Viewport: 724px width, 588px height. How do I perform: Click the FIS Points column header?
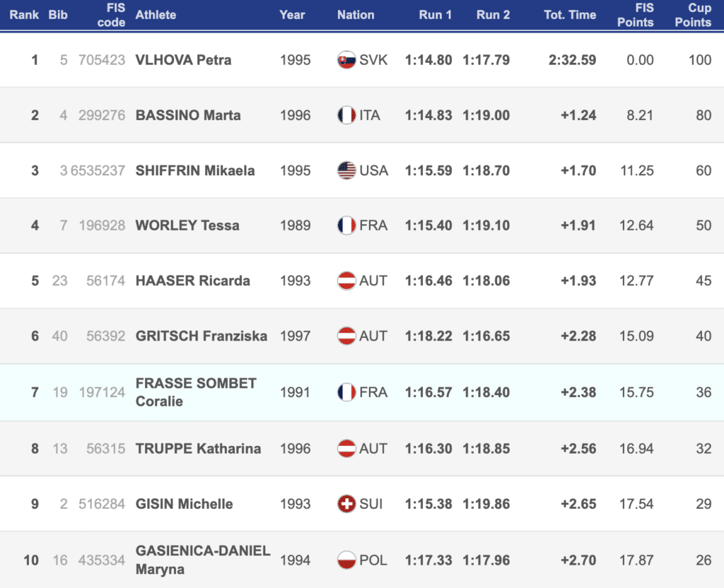[x=635, y=15]
